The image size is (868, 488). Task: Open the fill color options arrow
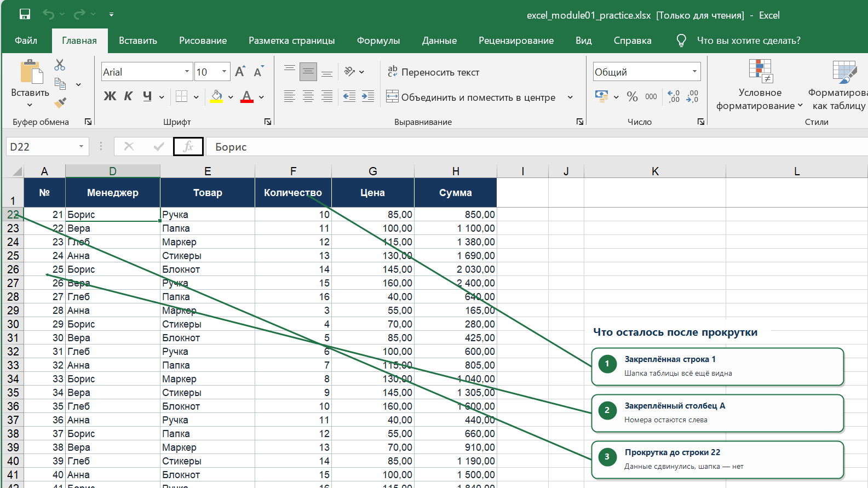click(231, 97)
